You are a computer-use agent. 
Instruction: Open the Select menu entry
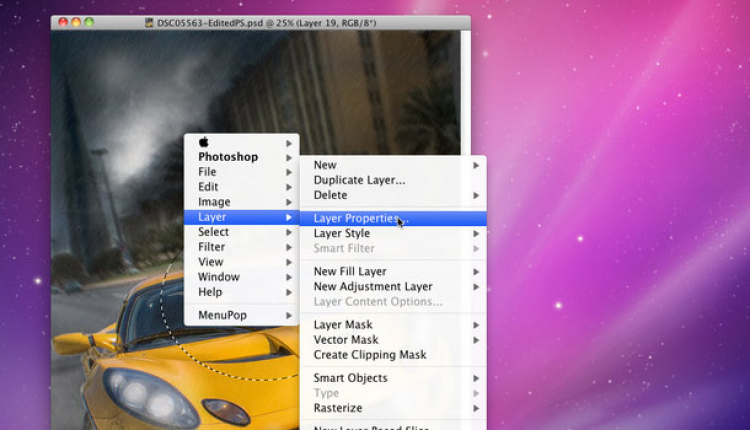(x=242, y=232)
